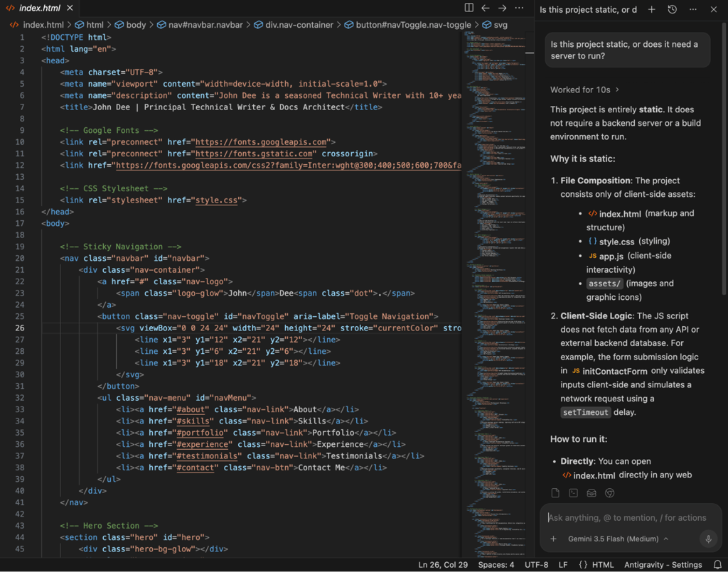
Task: Close the chat panel
Action: click(x=714, y=9)
